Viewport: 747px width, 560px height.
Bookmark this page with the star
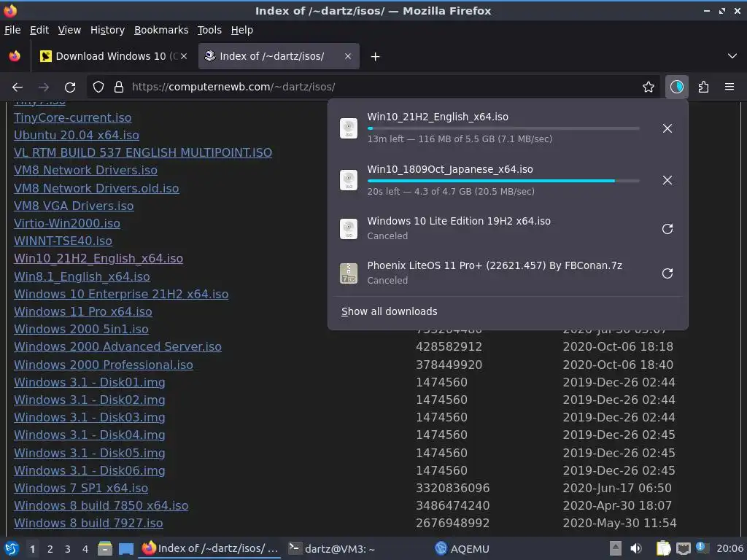[649, 87]
